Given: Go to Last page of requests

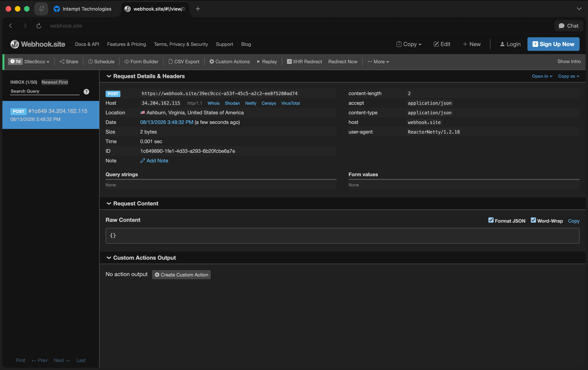Looking at the screenshot, I should (x=81, y=360).
